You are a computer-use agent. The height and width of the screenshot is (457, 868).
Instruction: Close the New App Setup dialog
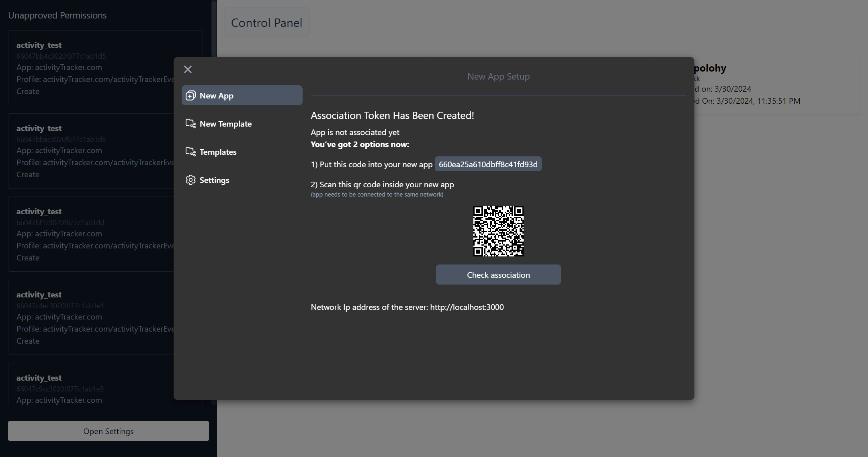(188, 70)
